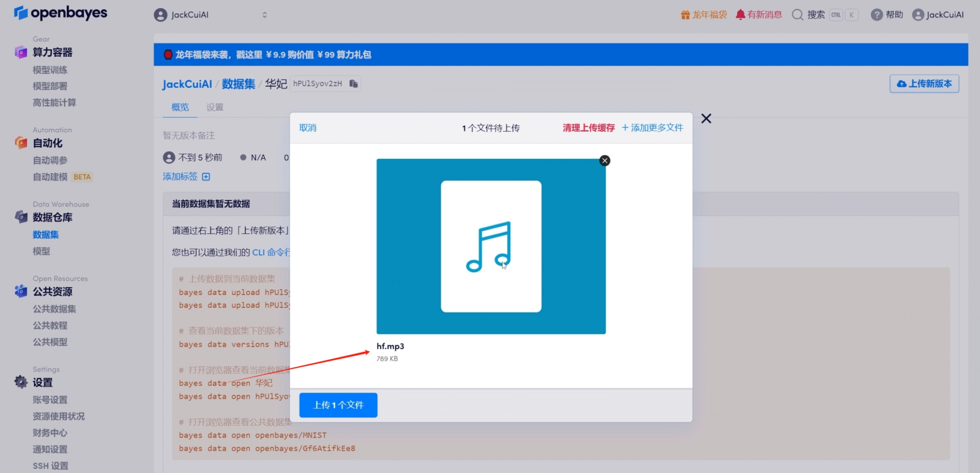Click the 上传1个文件 upload button
This screenshot has height=473, width=980.
click(338, 405)
